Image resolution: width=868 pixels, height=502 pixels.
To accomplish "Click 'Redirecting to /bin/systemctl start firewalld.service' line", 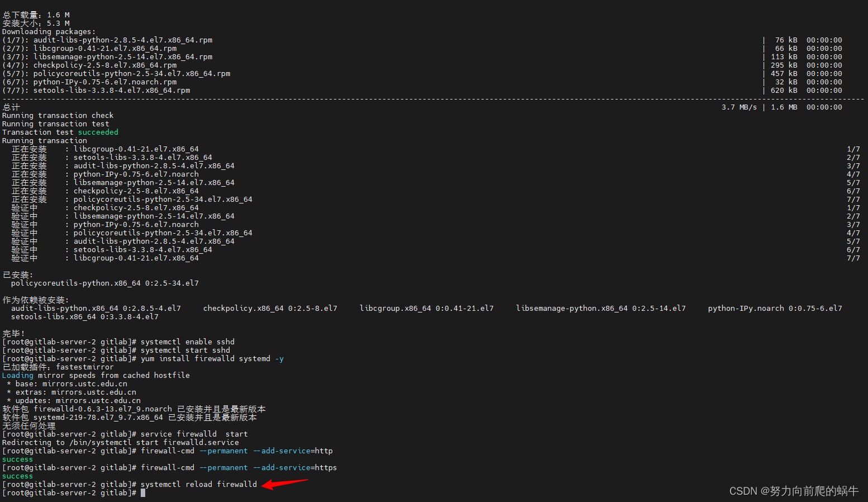I will tap(121, 443).
